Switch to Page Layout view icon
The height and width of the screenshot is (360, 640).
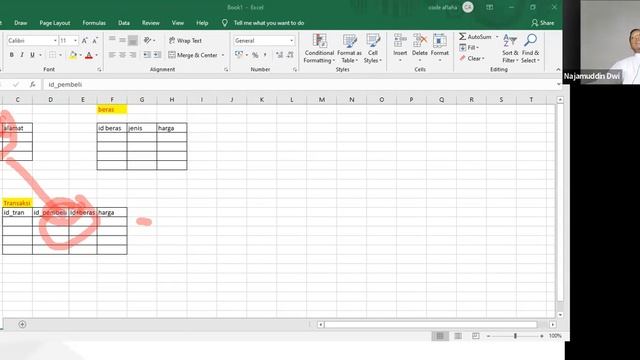[x=458, y=336]
